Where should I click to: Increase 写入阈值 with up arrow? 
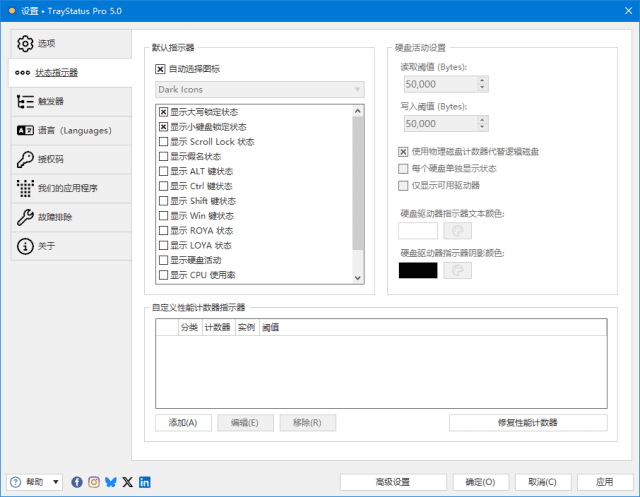[x=482, y=120]
